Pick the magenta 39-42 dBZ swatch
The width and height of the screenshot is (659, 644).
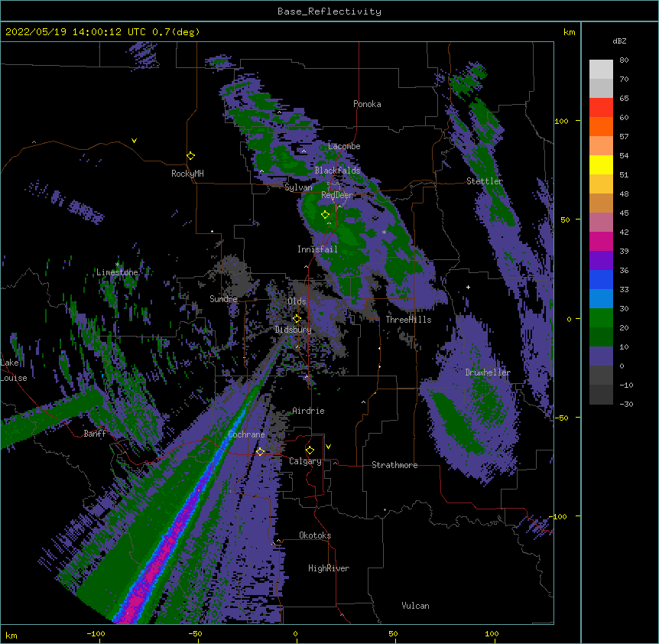601,241
